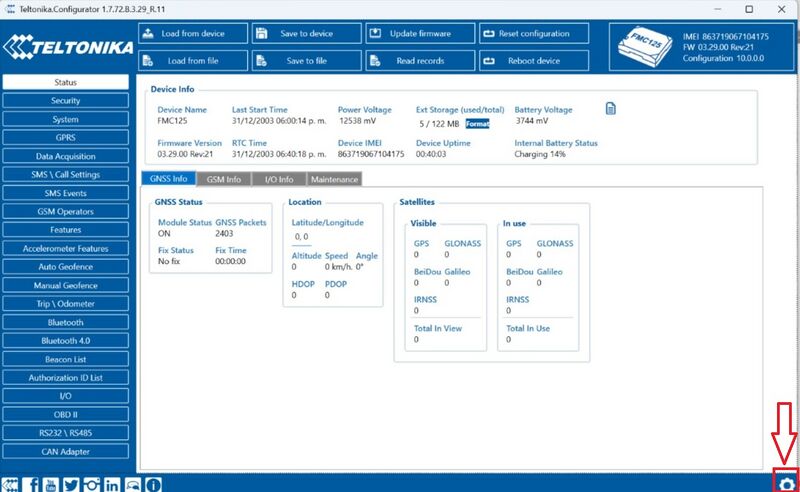Click the Charging 14% battery status
The width and height of the screenshot is (800, 492).
pyautogui.click(x=540, y=154)
